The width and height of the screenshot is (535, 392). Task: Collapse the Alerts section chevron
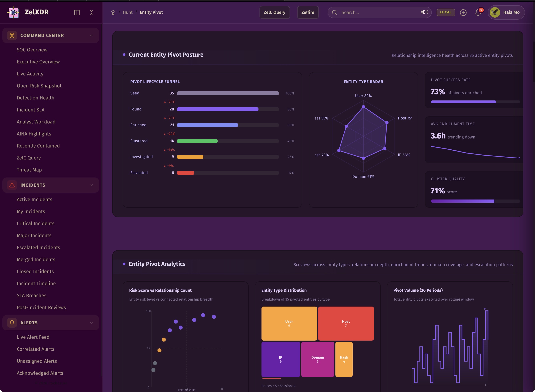click(x=91, y=323)
